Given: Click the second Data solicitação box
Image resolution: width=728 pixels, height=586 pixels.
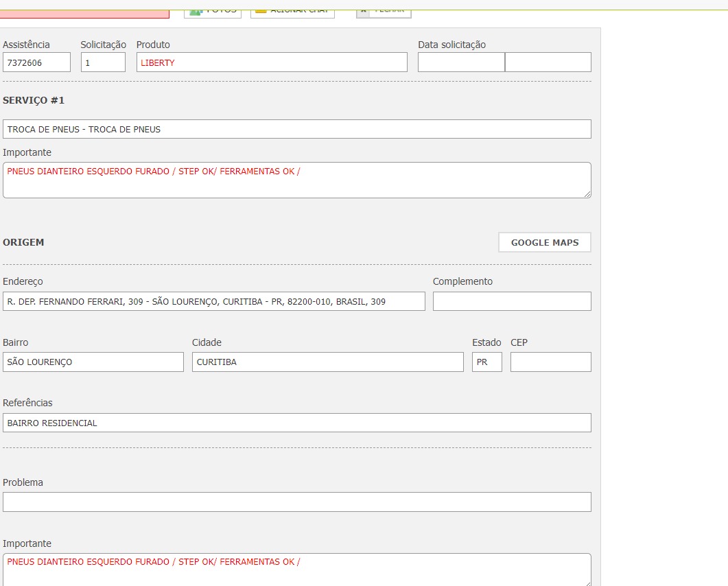Looking at the screenshot, I should 548,62.
